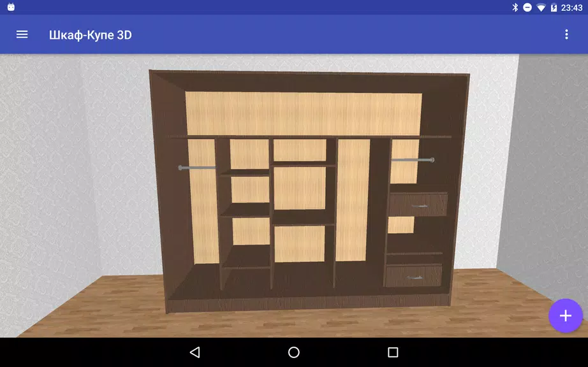The height and width of the screenshot is (367, 588).
Task: Open the Android Recent apps button
Action: (x=393, y=352)
